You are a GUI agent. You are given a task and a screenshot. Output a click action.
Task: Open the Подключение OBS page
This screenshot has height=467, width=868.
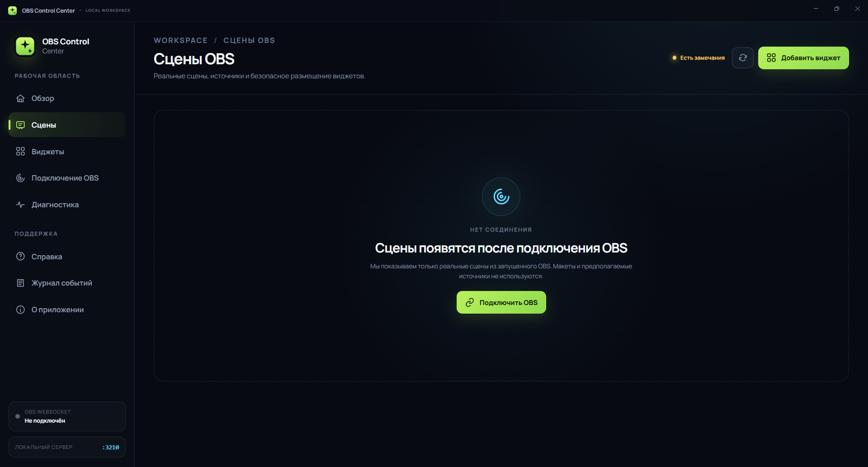pos(67,178)
